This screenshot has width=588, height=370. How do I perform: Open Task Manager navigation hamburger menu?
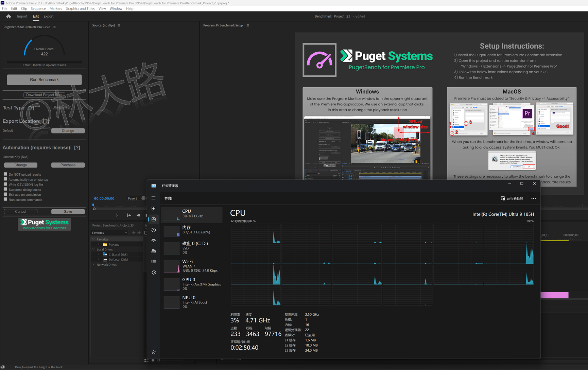pos(154,198)
